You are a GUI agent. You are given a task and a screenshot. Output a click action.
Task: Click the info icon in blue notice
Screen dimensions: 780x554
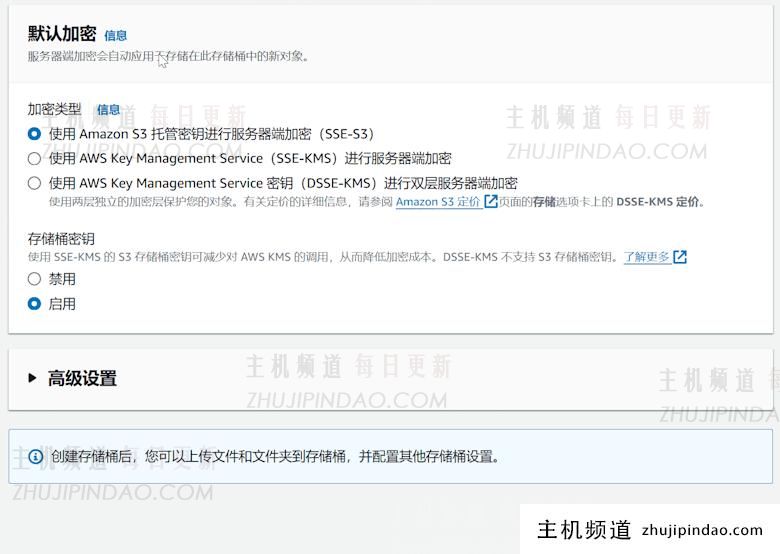[x=35, y=456]
